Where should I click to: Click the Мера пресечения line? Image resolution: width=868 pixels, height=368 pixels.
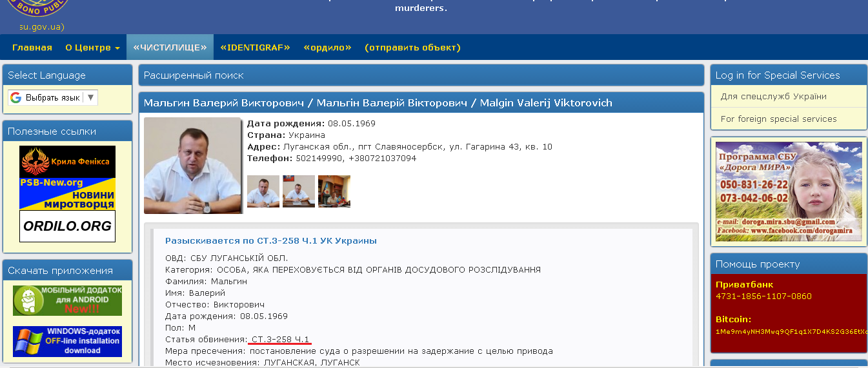(x=359, y=351)
